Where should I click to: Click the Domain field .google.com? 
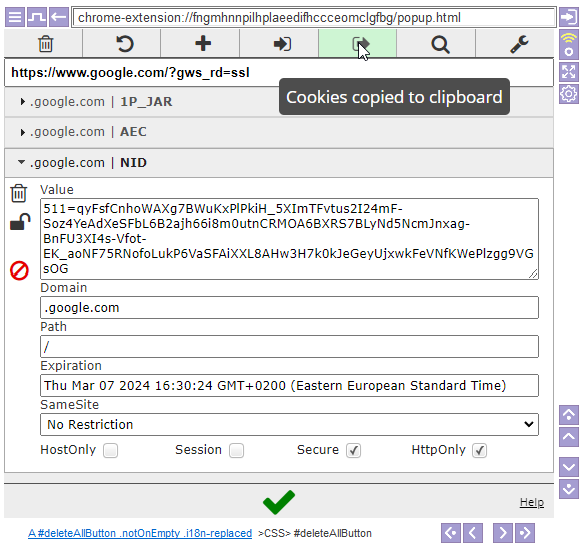[x=289, y=308]
